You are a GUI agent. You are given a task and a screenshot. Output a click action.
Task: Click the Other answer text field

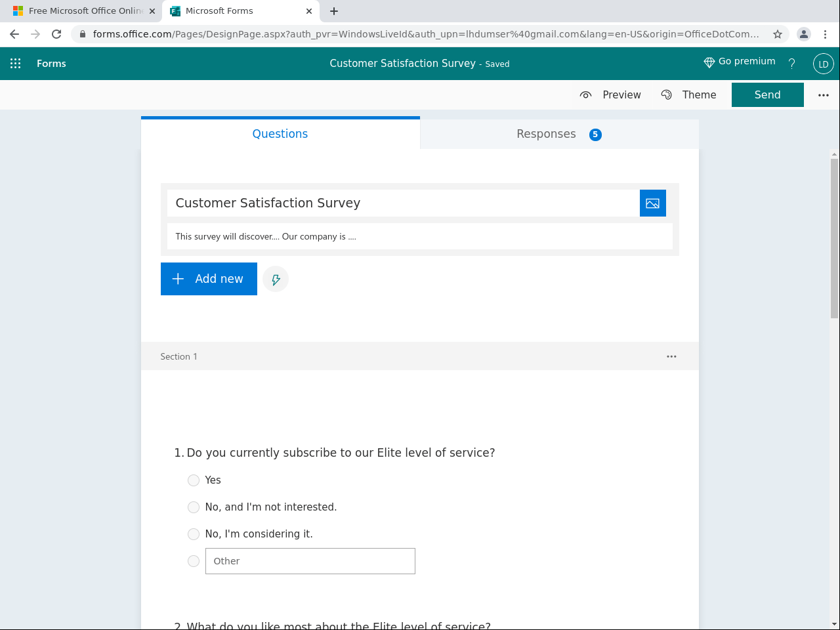310,560
